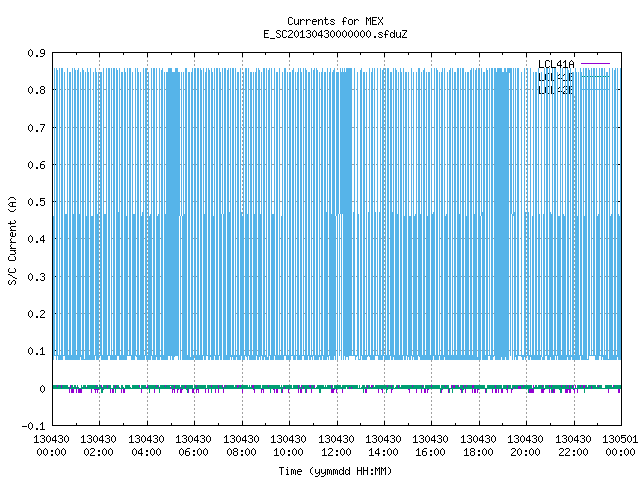Click the 0.1 y-axis tick label
The height and width of the screenshot is (480, 640).
36,351
